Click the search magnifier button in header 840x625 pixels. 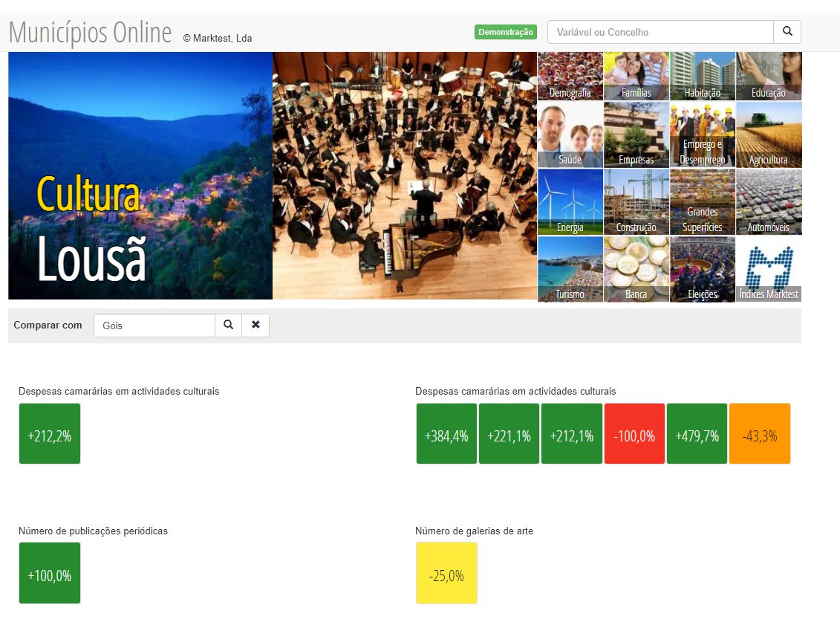point(787,32)
